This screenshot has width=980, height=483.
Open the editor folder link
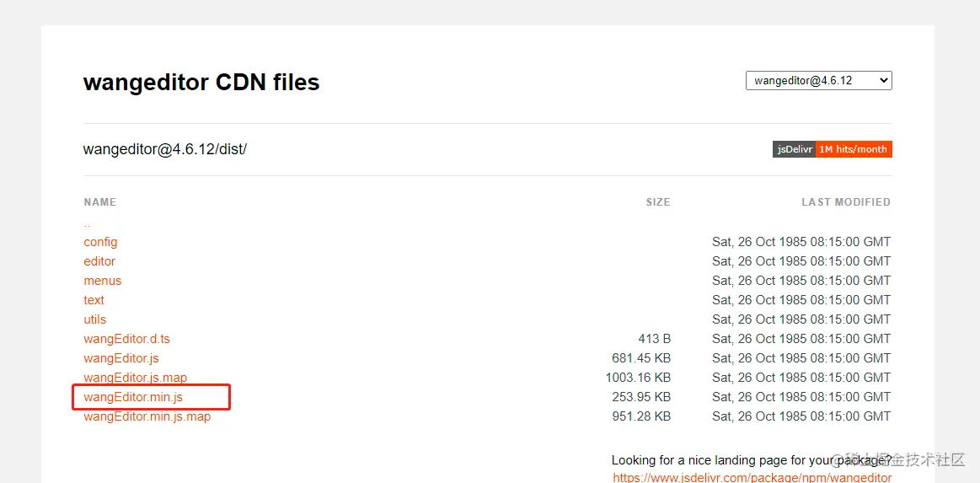99,261
